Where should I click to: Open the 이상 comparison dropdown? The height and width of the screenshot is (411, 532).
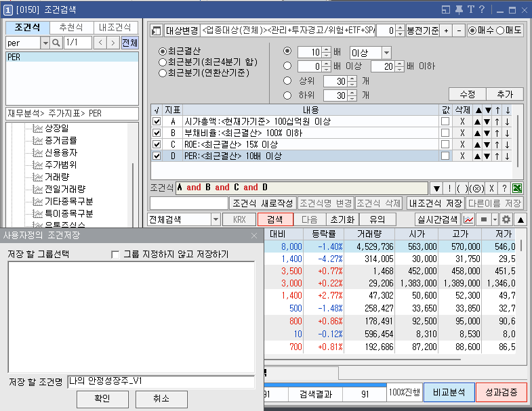(386, 53)
